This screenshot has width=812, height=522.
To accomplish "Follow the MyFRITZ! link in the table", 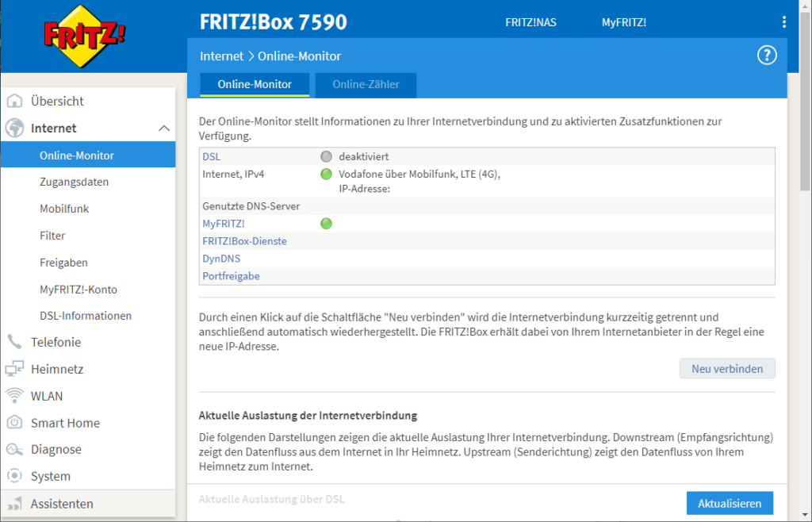I will pyautogui.click(x=223, y=224).
